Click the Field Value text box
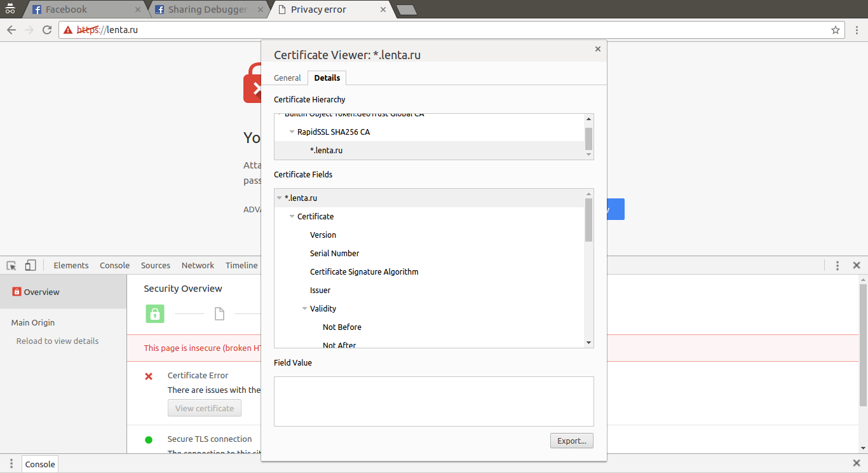Screen dimensions: 868x473 (x=434, y=401)
